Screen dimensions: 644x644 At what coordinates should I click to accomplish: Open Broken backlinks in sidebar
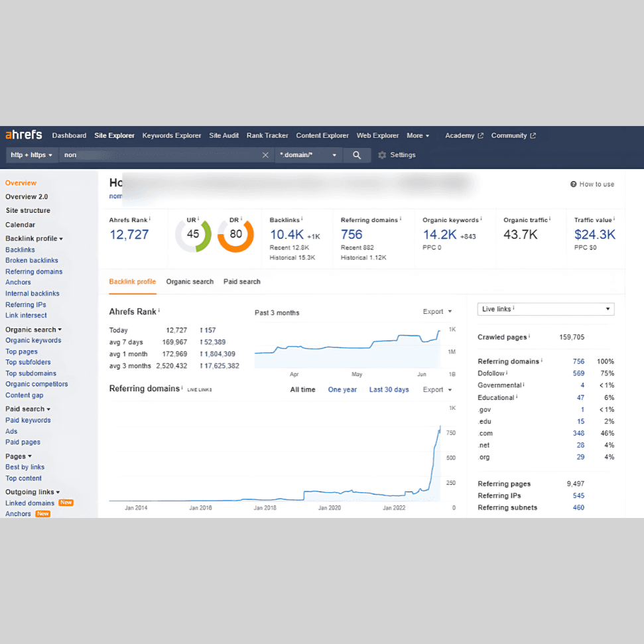click(32, 261)
